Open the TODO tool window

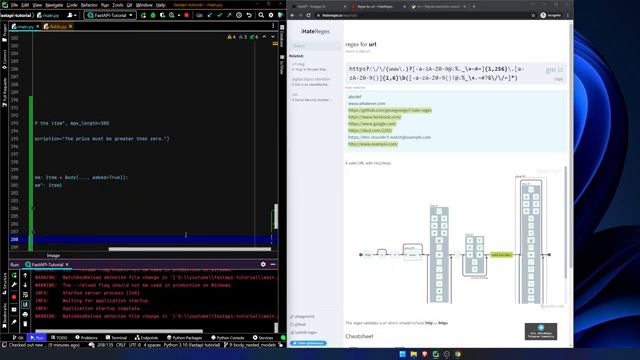point(59,338)
